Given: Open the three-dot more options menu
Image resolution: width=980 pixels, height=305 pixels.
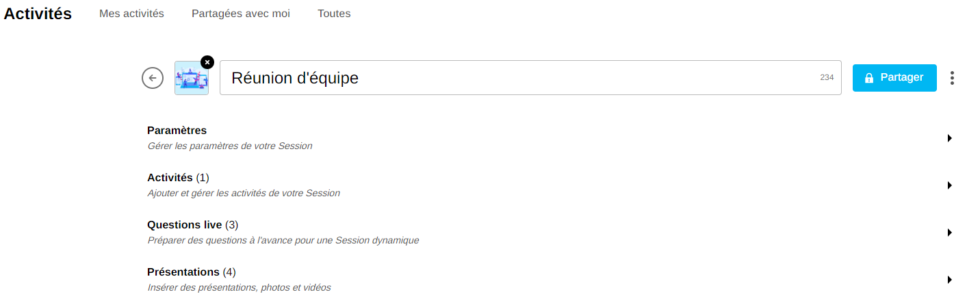Looking at the screenshot, I should (x=952, y=78).
